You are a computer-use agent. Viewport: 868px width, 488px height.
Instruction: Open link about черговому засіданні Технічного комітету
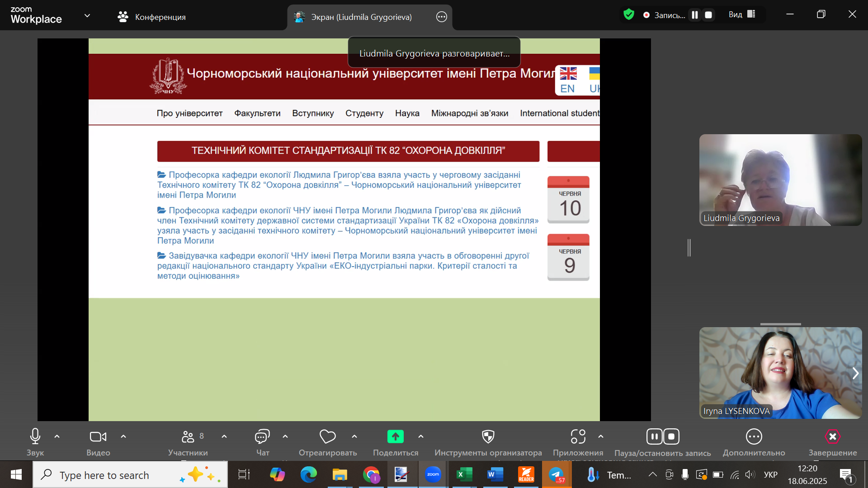339,185
